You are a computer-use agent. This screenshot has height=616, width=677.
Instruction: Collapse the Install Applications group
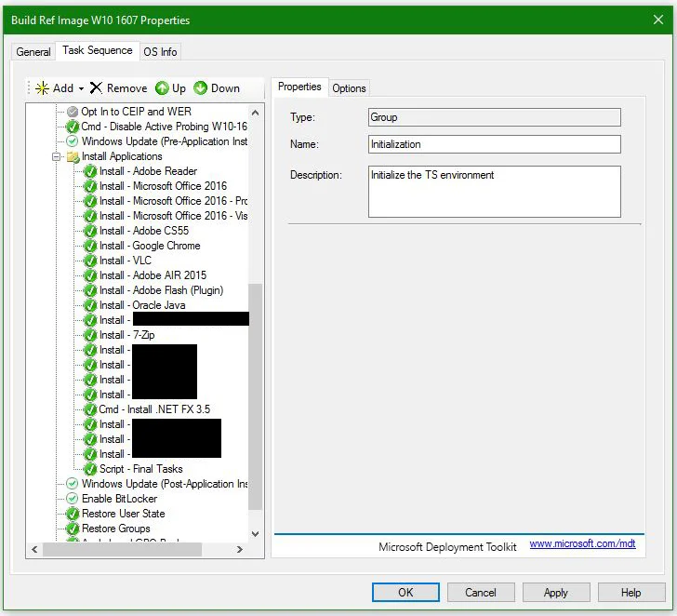coord(56,156)
